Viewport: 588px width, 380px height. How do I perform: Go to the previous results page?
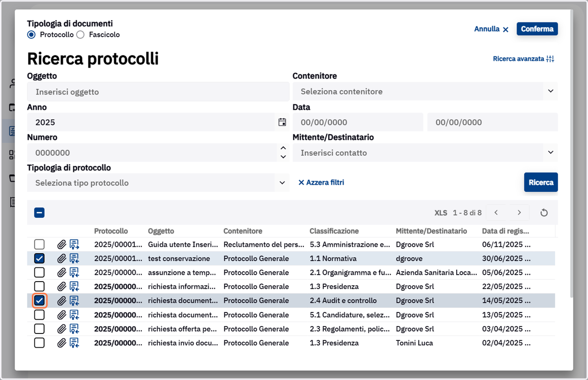496,213
